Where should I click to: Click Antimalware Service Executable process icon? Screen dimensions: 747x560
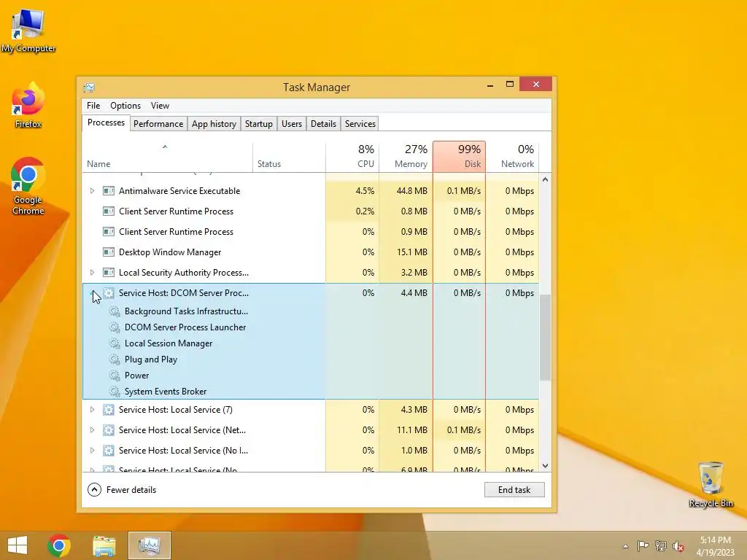point(109,191)
